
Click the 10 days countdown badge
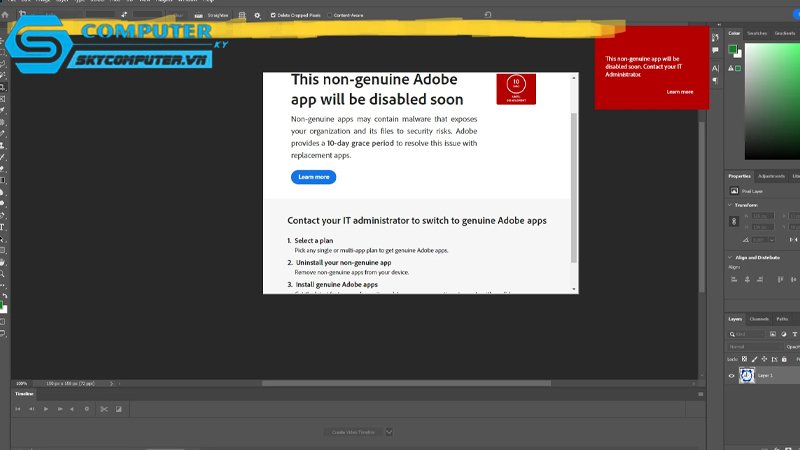click(516, 89)
